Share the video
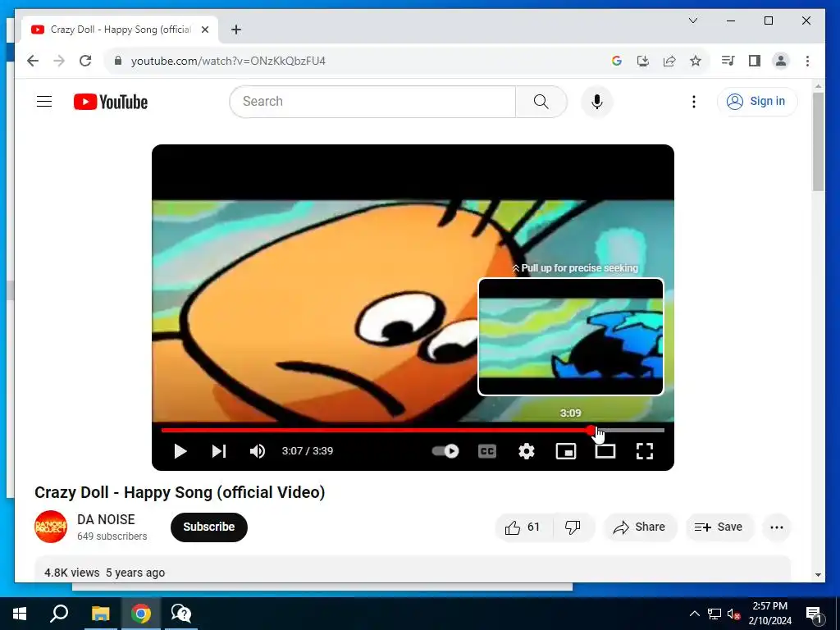This screenshot has width=840, height=630. [x=640, y=527]
